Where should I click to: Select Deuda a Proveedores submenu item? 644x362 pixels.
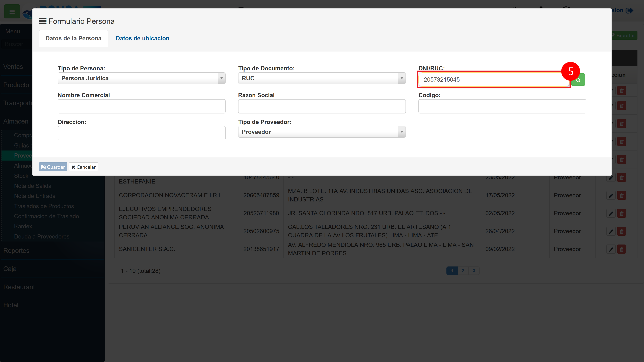[42, 236]
